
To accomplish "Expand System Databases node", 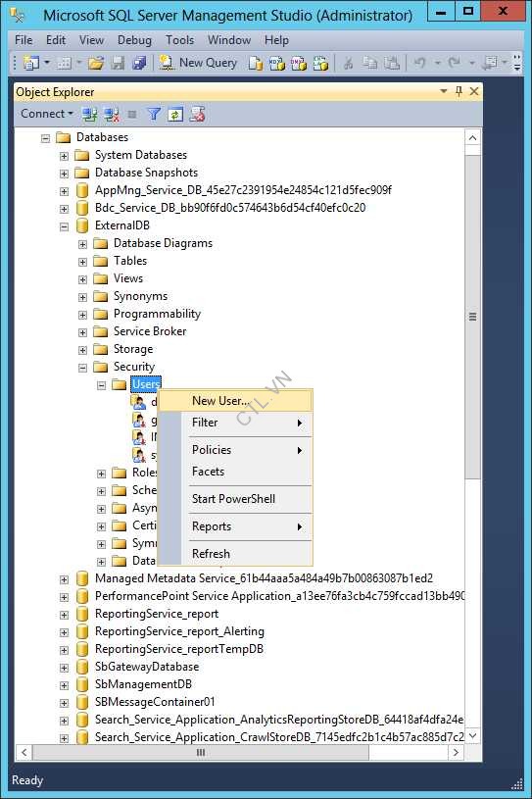I will coord(64,156).
